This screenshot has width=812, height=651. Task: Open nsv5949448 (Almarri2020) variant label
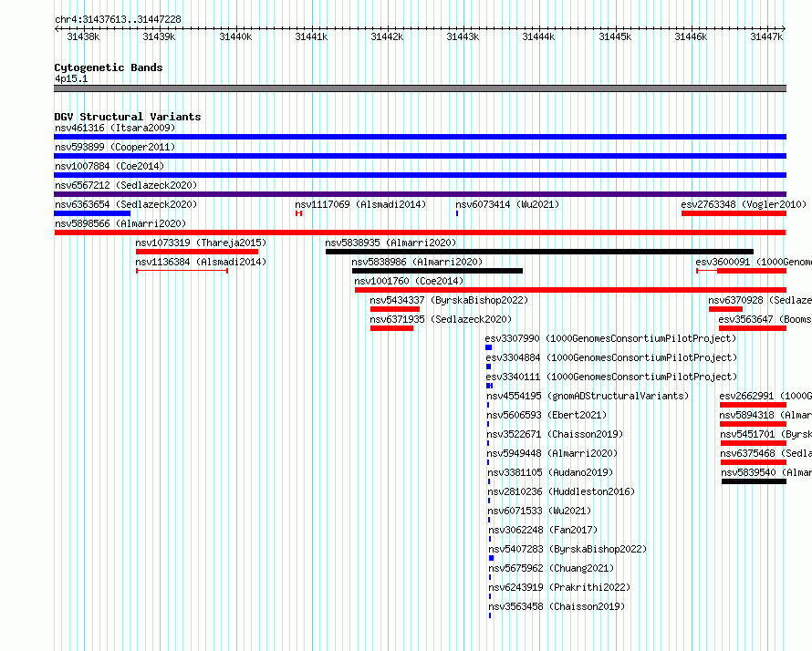pyautogui.click(x=553, y=453)
